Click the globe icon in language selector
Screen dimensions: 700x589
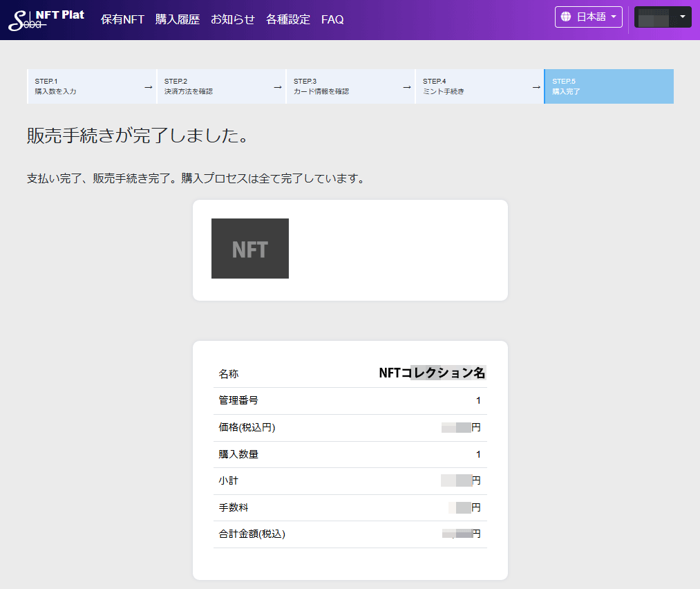[x=566, y=17]
